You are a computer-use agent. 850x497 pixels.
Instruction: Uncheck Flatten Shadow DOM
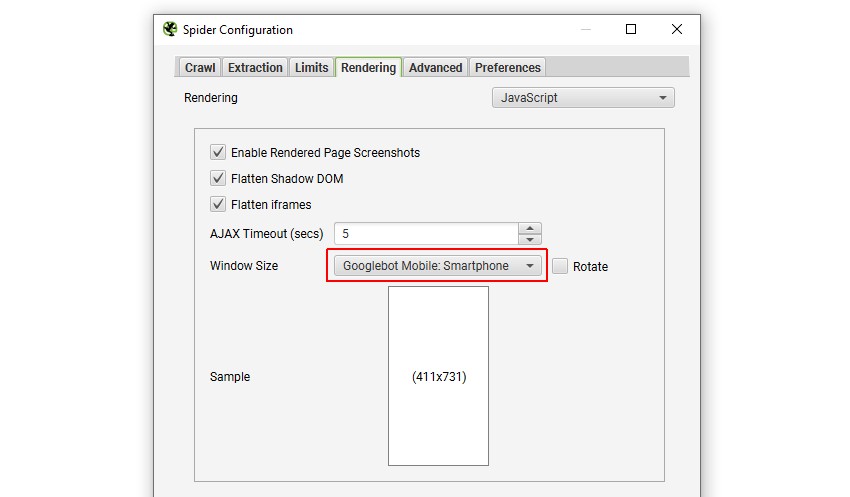click(218, 179)
